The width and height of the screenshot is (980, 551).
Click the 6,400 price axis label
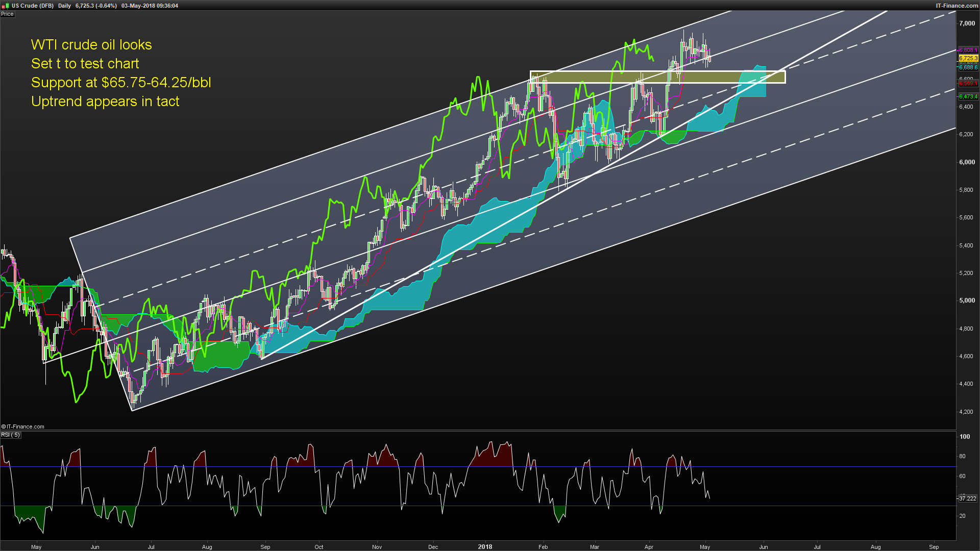[966, 107]
